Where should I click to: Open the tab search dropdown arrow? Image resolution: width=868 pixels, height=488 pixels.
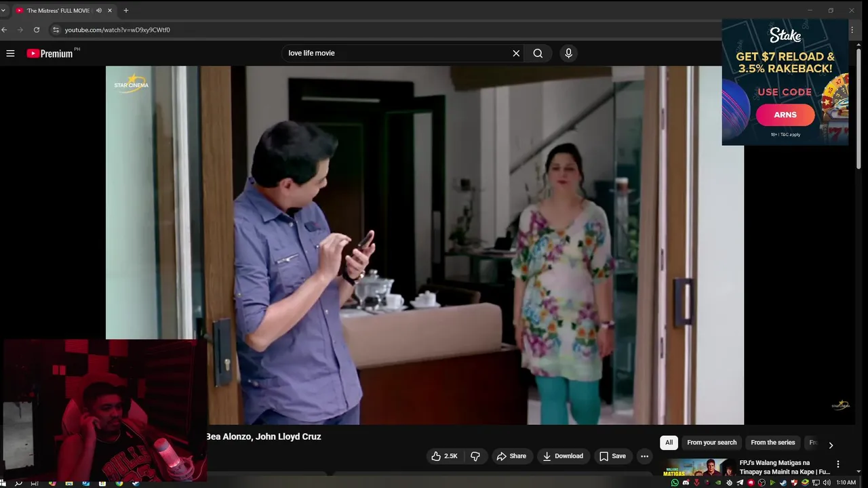pyautogui.click(x=3, y=10)
